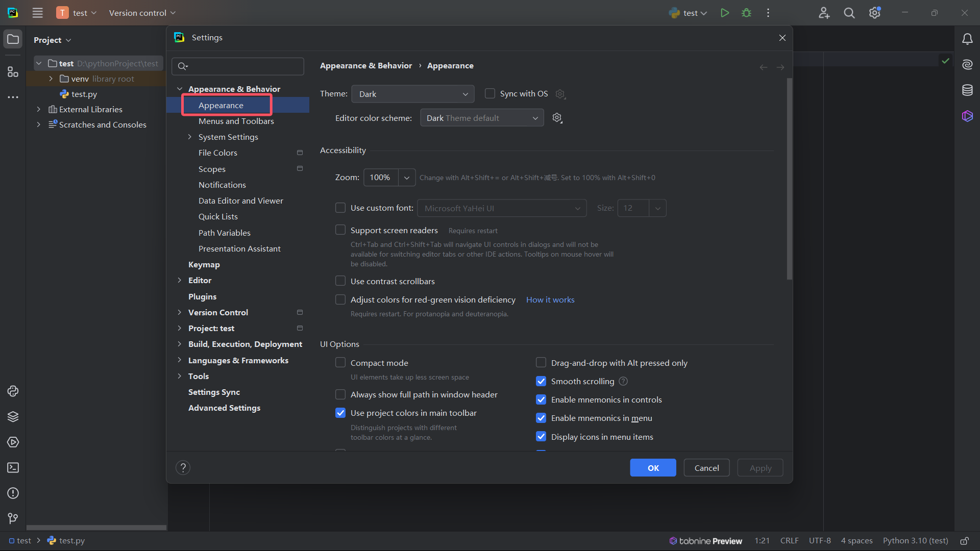This screenshot has width=980, height=551.
Task: Click the Run triangle icon in toolbar
Action: point(724,13)
